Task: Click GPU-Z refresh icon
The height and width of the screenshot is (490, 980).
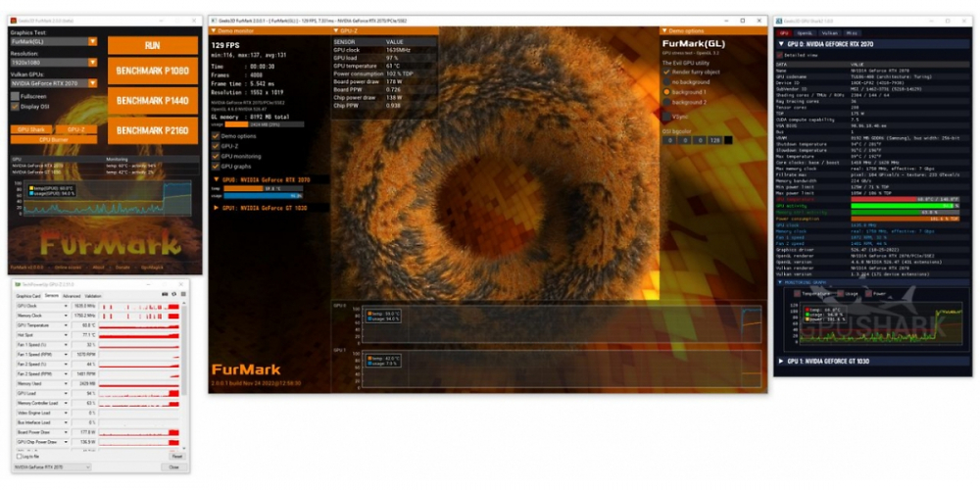Action: click(173, 294)
